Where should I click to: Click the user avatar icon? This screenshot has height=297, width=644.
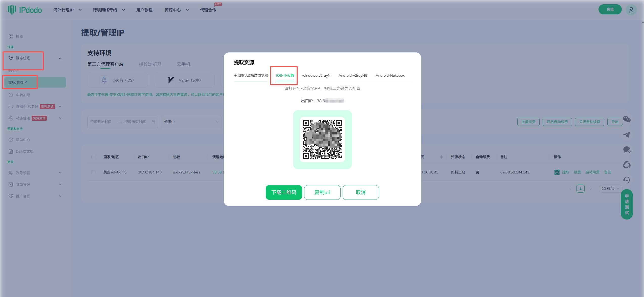coord(631,10)
